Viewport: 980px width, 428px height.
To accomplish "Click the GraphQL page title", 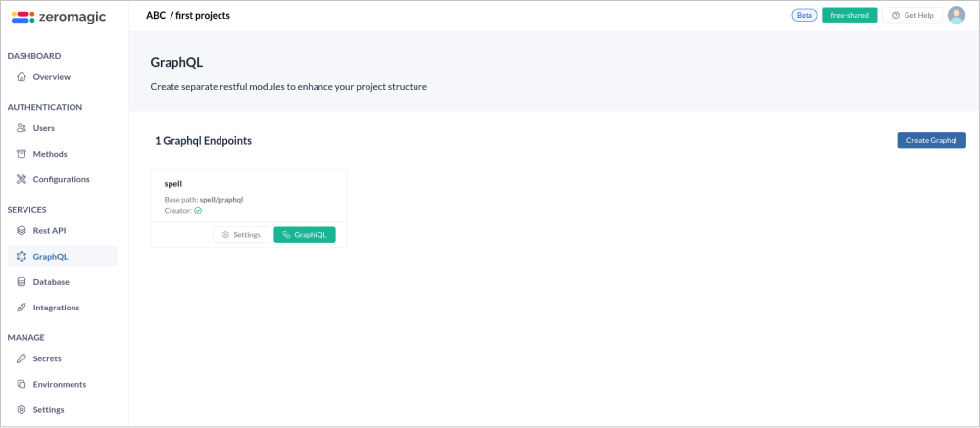I will click(176, 63).
